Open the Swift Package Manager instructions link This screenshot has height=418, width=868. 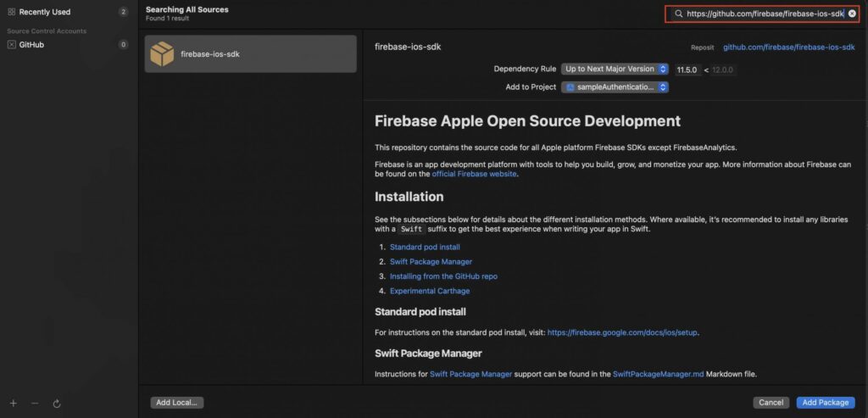pyautogui.click(x=471, y=374)
